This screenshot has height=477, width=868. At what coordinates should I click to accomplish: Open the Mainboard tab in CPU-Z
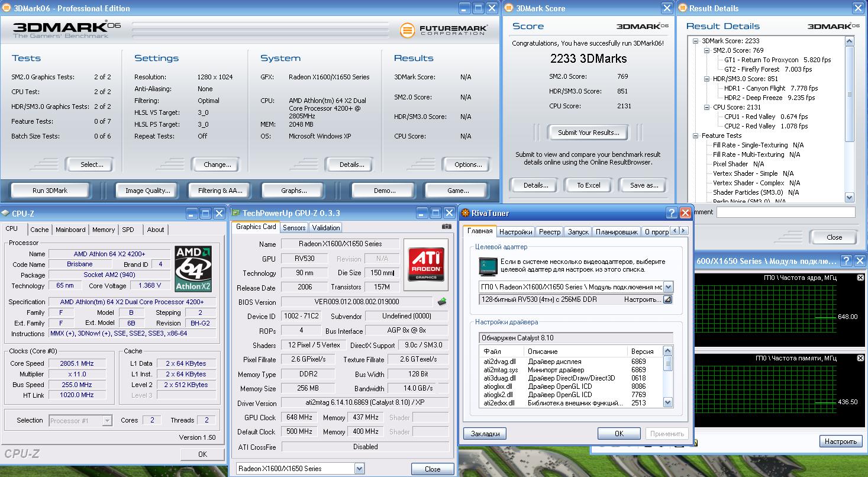(x=70, y=230)
